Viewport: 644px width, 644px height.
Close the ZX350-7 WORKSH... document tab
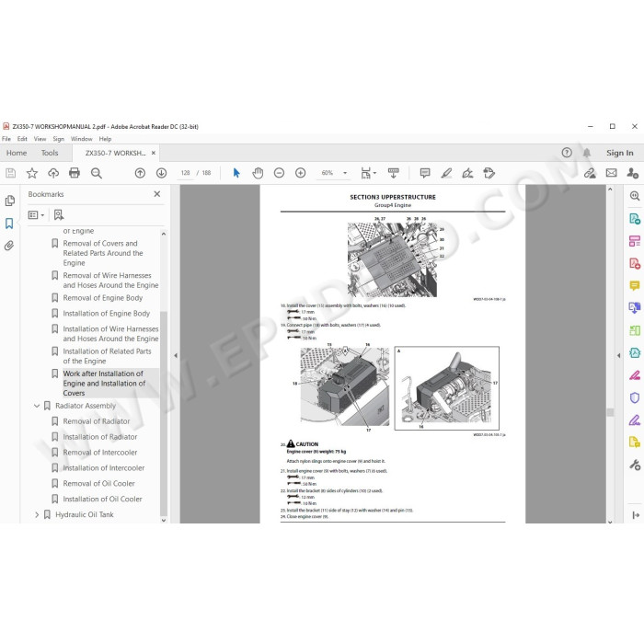coord(154,153)
